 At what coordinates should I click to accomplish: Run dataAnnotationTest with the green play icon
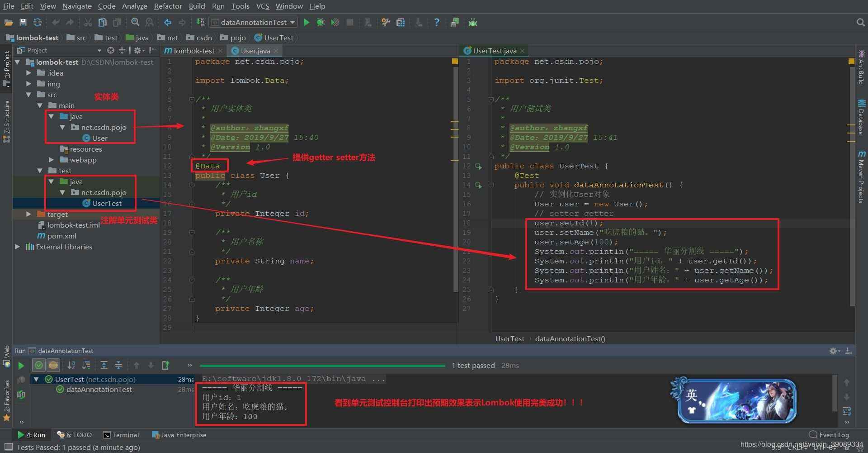pos(306,22)
